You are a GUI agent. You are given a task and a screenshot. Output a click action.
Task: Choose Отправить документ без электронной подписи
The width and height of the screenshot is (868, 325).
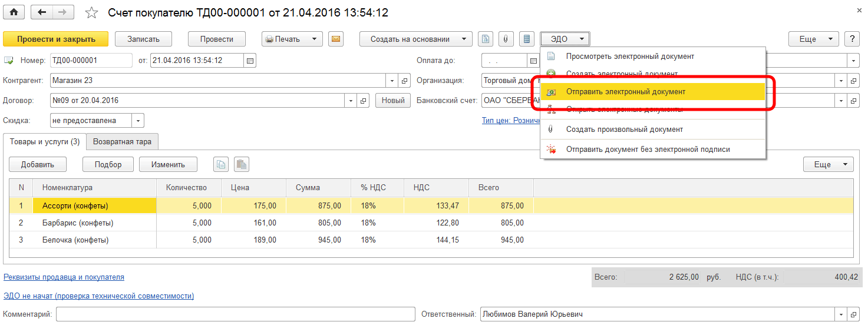(653, 149)
